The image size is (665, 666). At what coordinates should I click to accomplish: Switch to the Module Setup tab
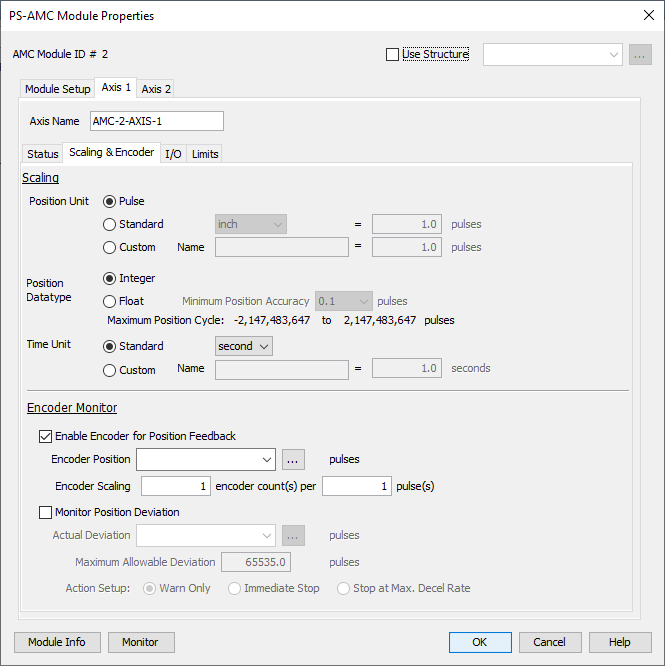(57, 89)
